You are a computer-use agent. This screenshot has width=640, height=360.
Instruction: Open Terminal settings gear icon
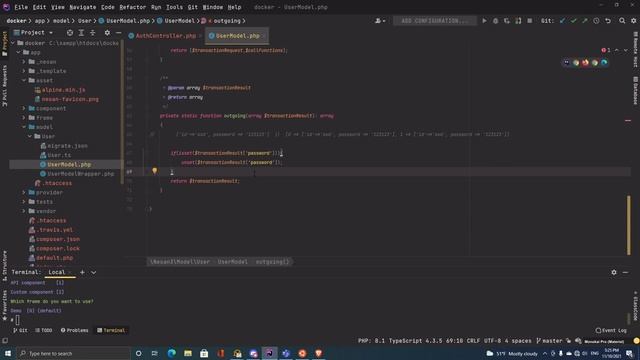[614, 272]
